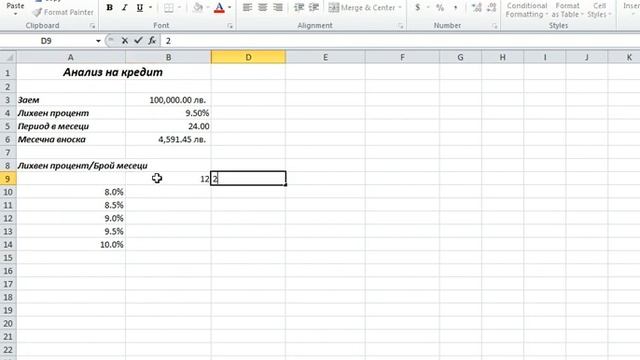Open the Underline style dropdown arrow
The image size is (640, 360).
coord(150,7)
